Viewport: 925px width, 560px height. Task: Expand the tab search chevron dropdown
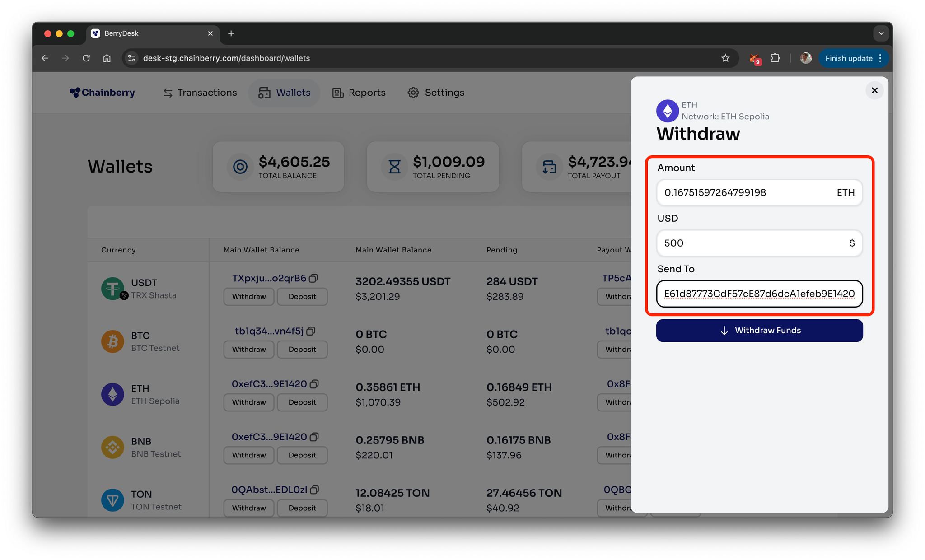(x=881, y=33)
